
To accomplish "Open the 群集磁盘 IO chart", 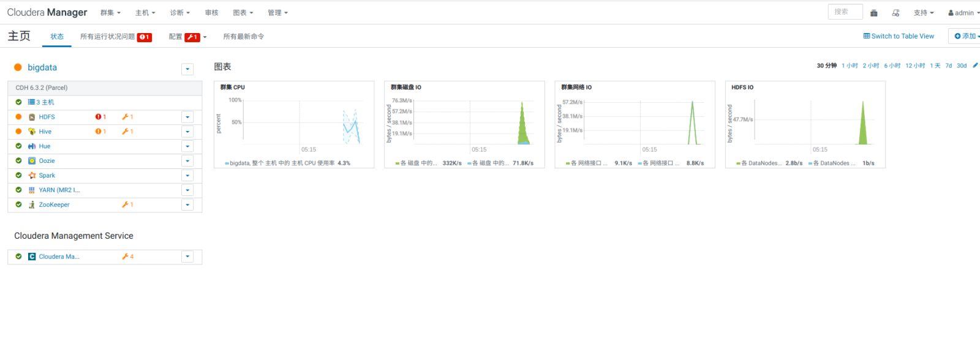I will pos(406,88).
